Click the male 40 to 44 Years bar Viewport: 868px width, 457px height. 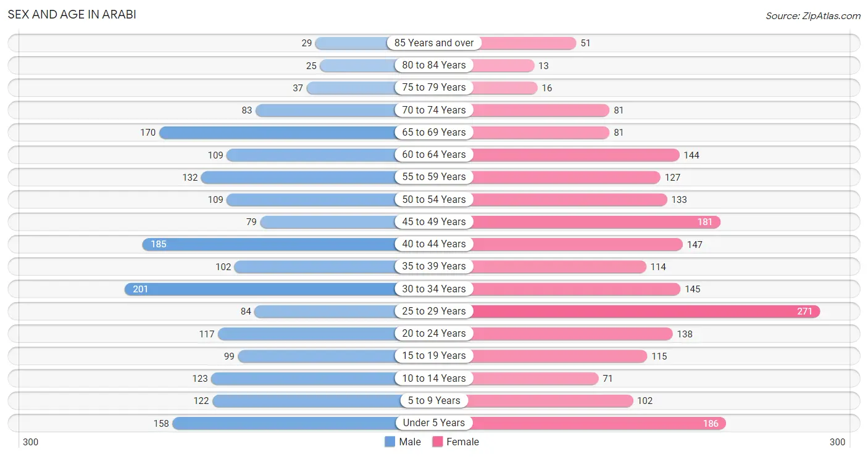[x=269, y=244]
